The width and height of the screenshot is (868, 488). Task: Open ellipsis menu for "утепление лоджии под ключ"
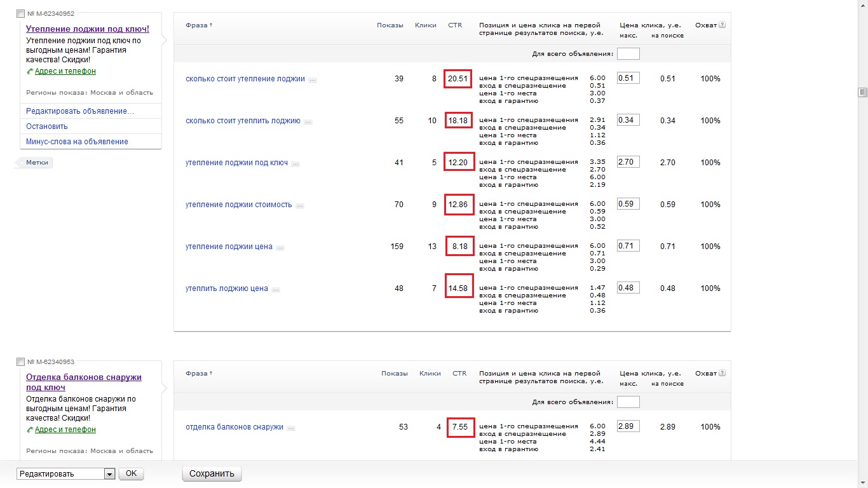click(x=295, y=164)
